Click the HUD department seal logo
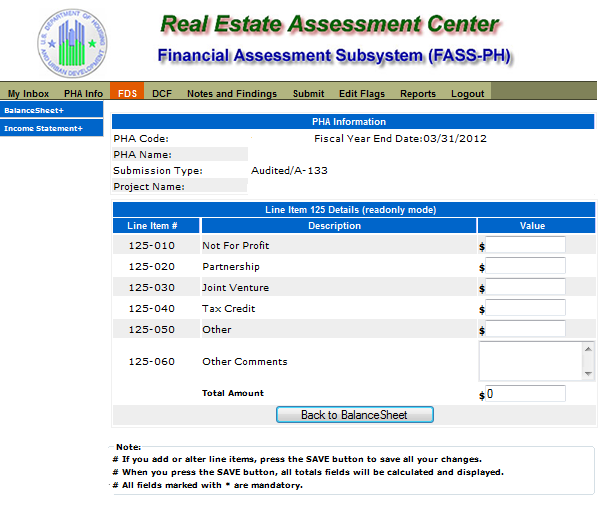Image resolution: width=605 pixels, height=507 pixels. coord(72,43)
